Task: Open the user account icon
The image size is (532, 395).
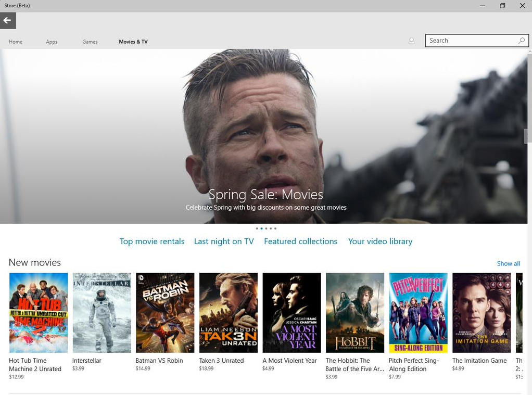Action: coord(411,41)
